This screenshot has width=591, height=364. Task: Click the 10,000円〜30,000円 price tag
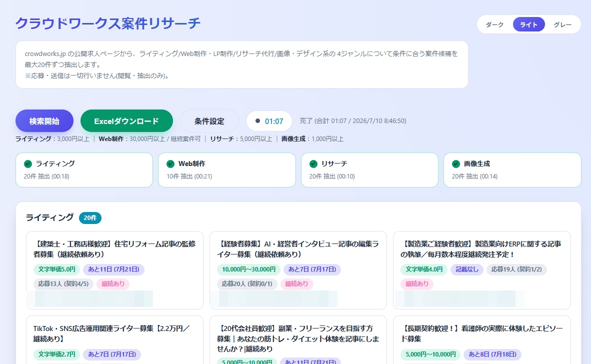tap(249, 269)
